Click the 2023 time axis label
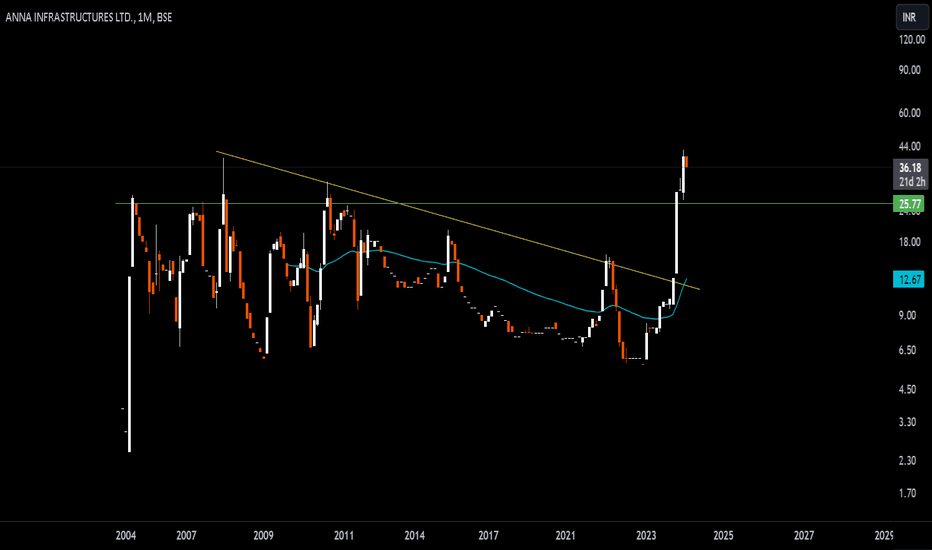932x550 pixels. tap(646, 535)
